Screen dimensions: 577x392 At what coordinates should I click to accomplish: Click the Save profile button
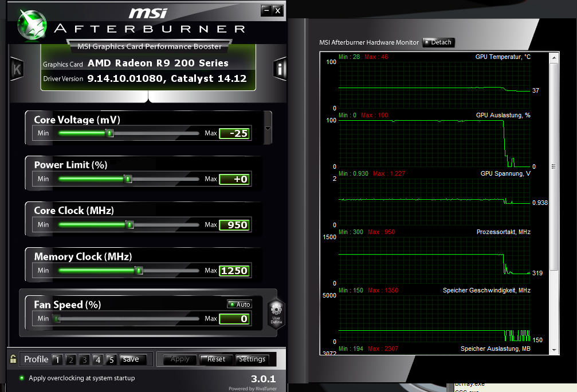[133, 359]
